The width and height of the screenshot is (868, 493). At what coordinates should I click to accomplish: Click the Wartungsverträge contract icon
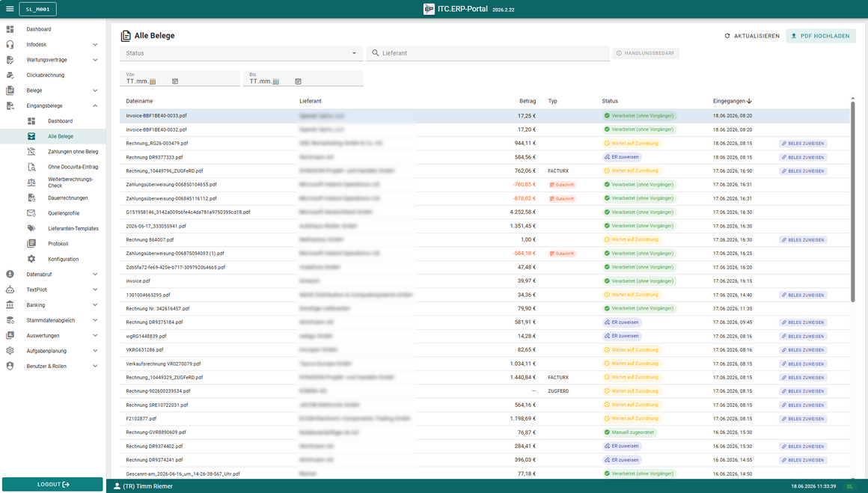pyautogui.click(x=10, y=60)
